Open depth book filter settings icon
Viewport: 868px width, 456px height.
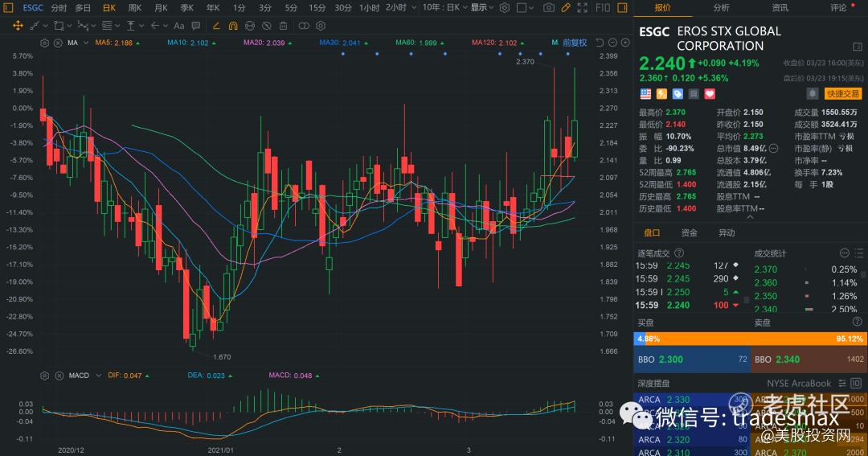click(x=842, y=384)
